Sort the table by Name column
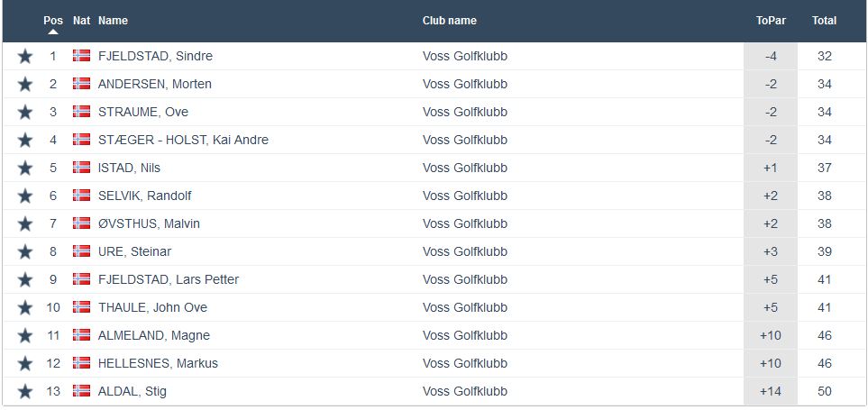This screenshot has width=868, height=410. [x=113, y=21]
